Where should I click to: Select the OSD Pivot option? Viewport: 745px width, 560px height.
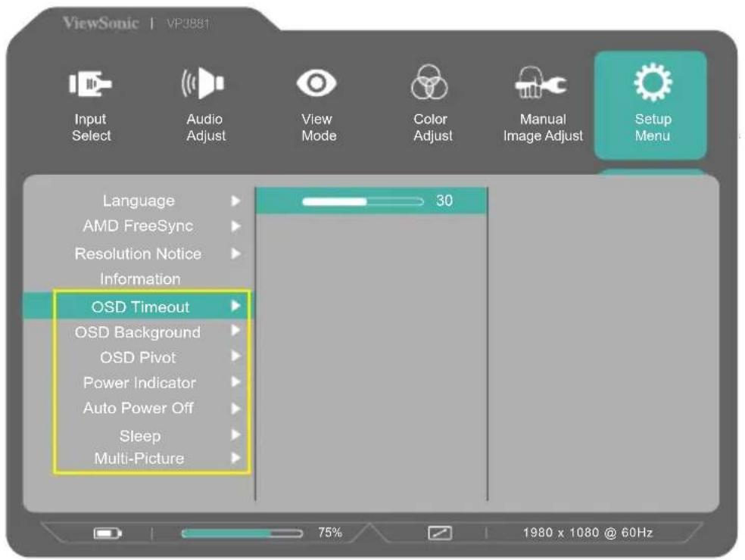(139, 357)
